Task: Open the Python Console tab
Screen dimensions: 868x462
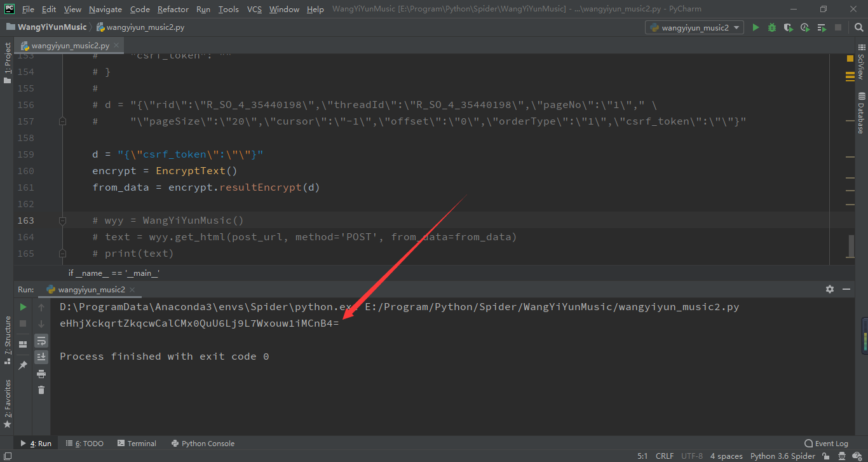Action: tap(203, 444)
